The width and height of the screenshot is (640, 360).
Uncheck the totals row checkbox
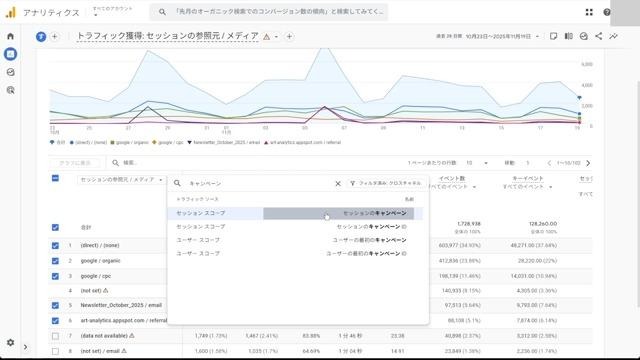coord(56,227)
